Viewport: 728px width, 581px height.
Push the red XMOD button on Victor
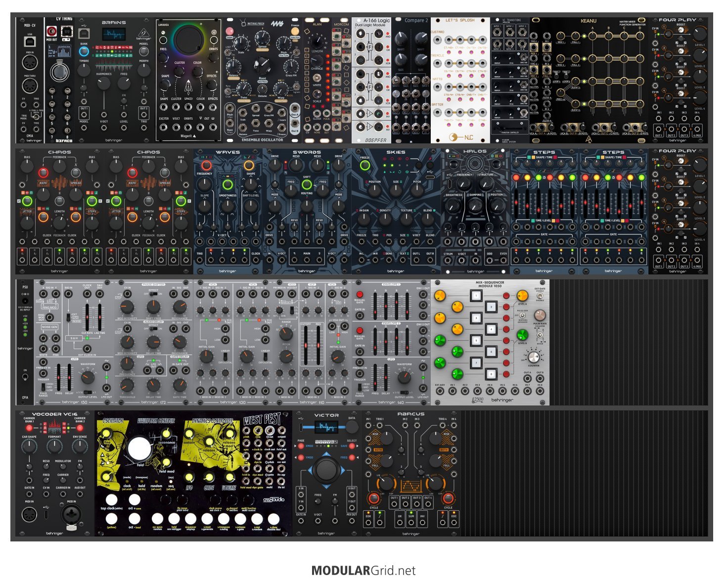click(x=302, y=446)
